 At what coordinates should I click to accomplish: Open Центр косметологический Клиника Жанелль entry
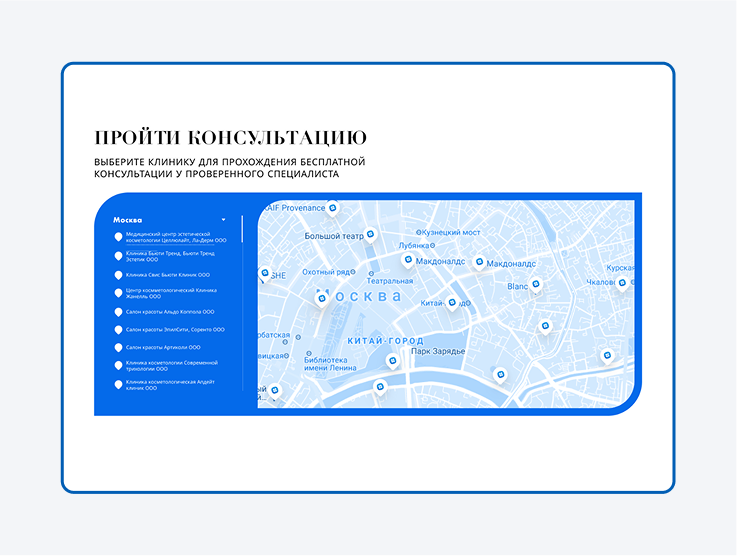(169, 292)
